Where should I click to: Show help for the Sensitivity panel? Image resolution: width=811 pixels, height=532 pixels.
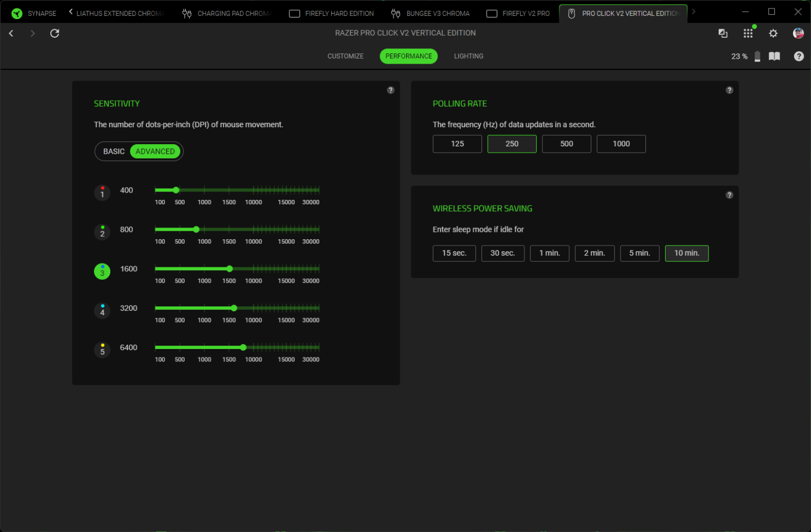pyautogui.click(x=391, y=90)
